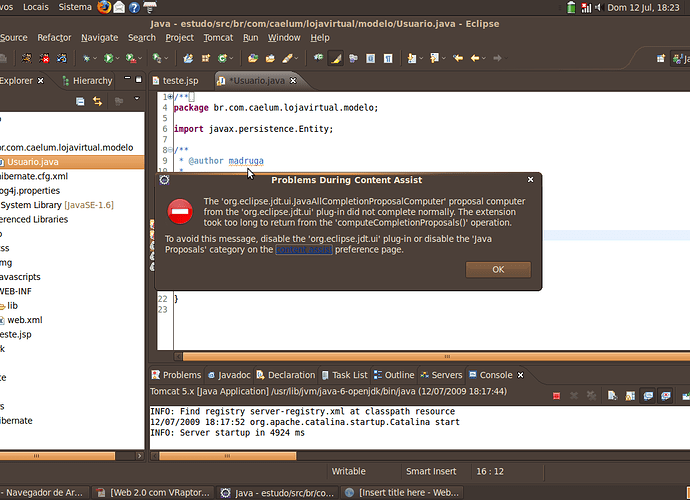Click Next Annotation toolbar icon
Viewport: 690px width, 500px height.
(412, 58)
